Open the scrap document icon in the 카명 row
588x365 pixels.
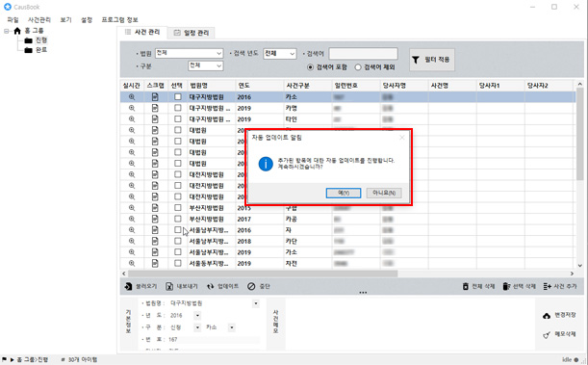tap(155, 108)
